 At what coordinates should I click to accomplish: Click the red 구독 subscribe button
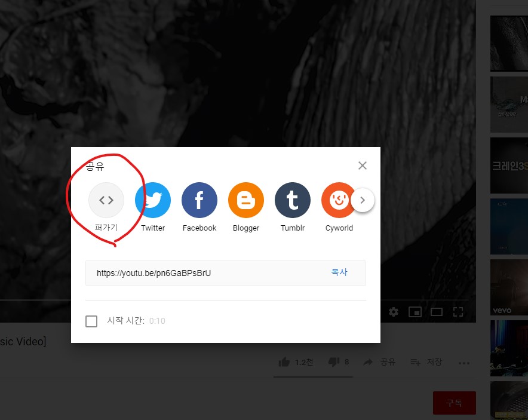455,403
